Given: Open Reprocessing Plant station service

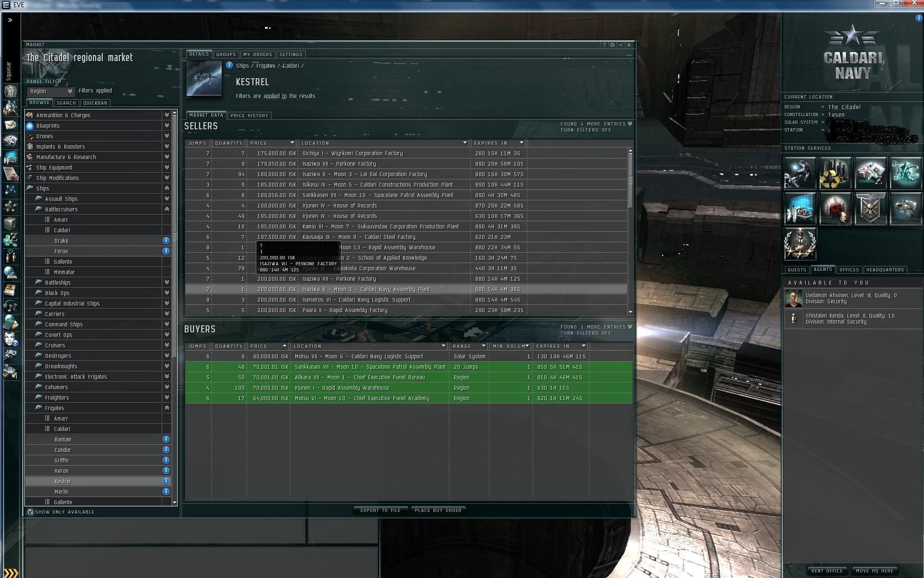Looking at the screenshot, I should (x=835, y=173).
